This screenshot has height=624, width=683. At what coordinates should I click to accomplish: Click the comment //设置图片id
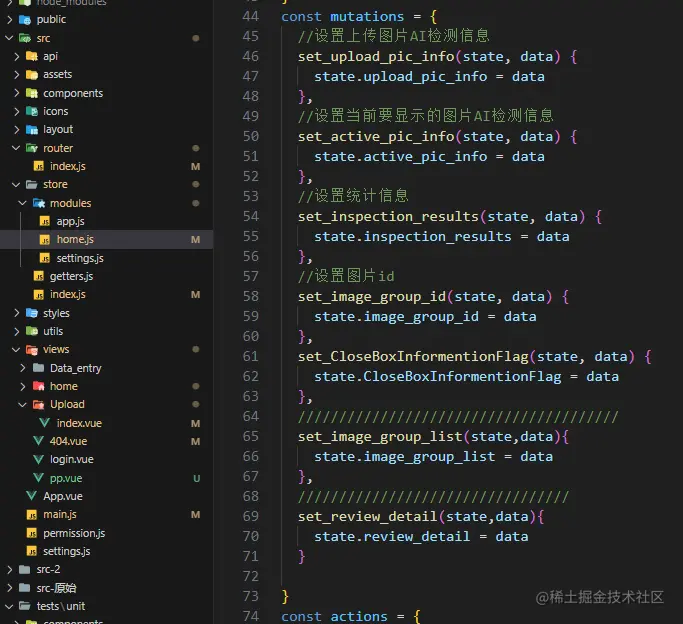click(346, 276)
